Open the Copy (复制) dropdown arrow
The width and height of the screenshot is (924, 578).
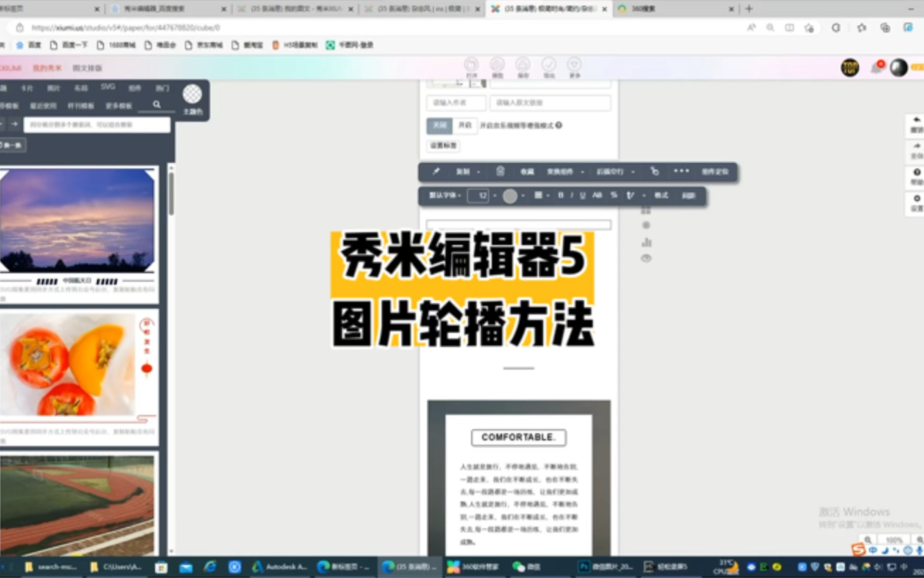pyautogui.click(x=478, y=172)
